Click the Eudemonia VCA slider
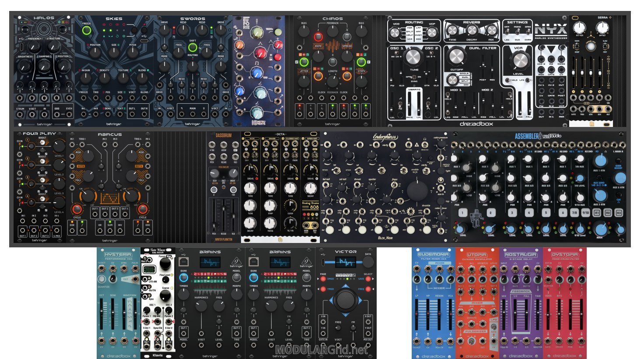Viewport: 644px width, 359px height. (450, 314)
